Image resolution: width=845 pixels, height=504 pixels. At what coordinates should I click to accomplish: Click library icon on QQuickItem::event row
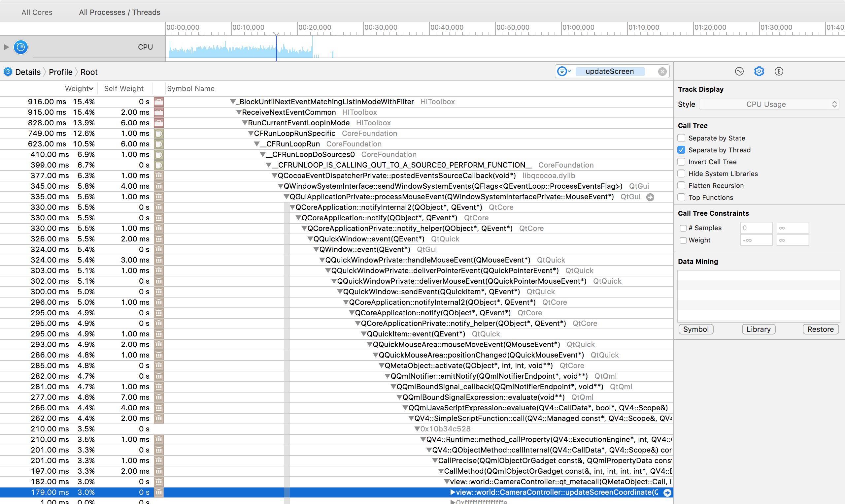click(159, 334)
